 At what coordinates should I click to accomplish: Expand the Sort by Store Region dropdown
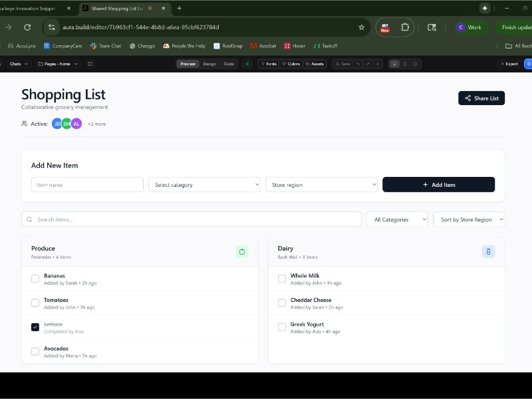click(x=469, y=219)
